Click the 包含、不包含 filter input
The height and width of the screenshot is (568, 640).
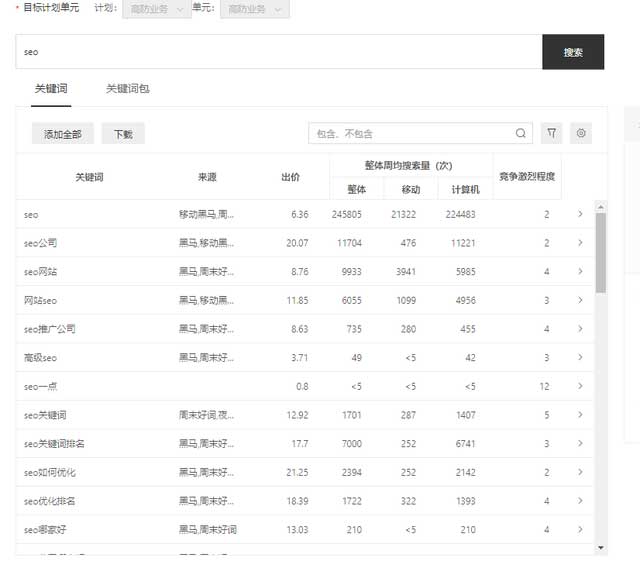coord(410,134)
